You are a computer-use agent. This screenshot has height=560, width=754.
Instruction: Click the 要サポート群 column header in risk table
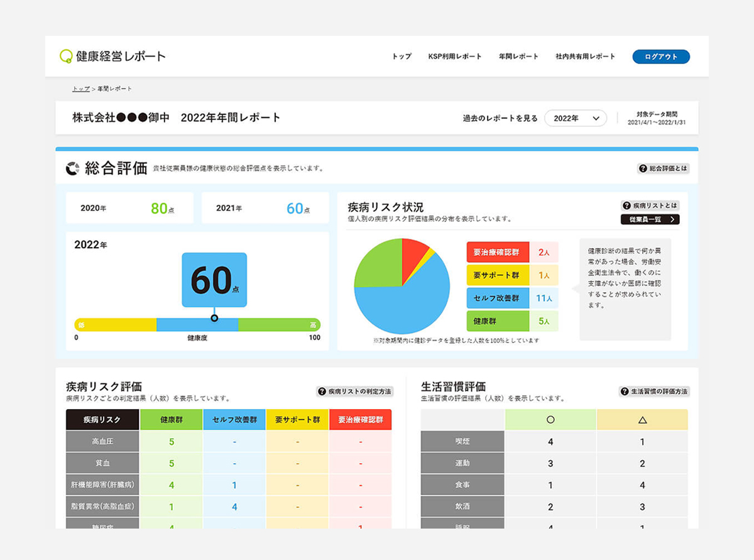coord(297,420)
